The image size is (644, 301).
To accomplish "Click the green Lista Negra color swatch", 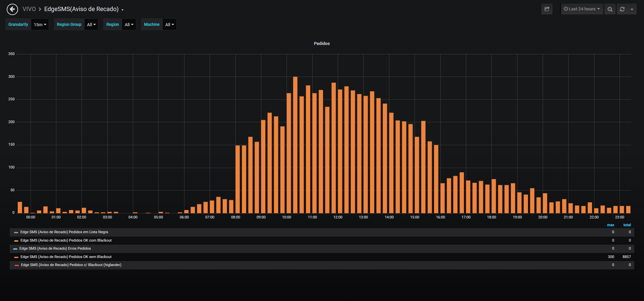I will (x=16, y=232).
